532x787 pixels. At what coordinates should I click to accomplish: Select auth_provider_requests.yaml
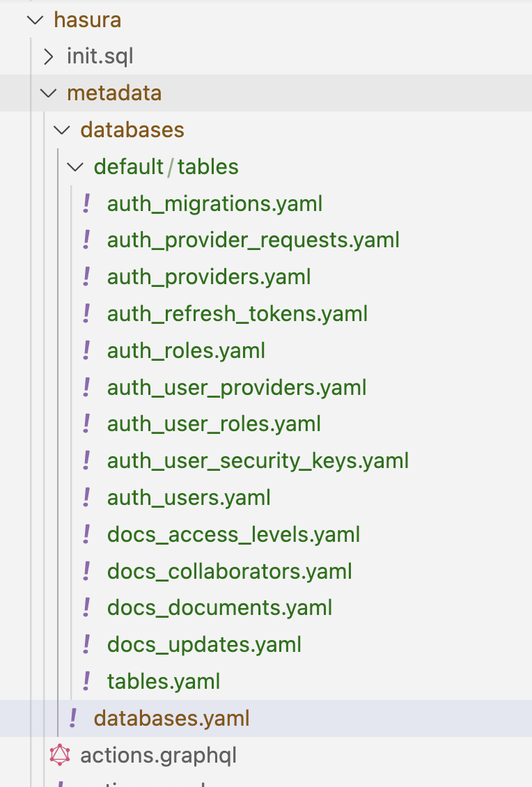click(x=253, y=240)
